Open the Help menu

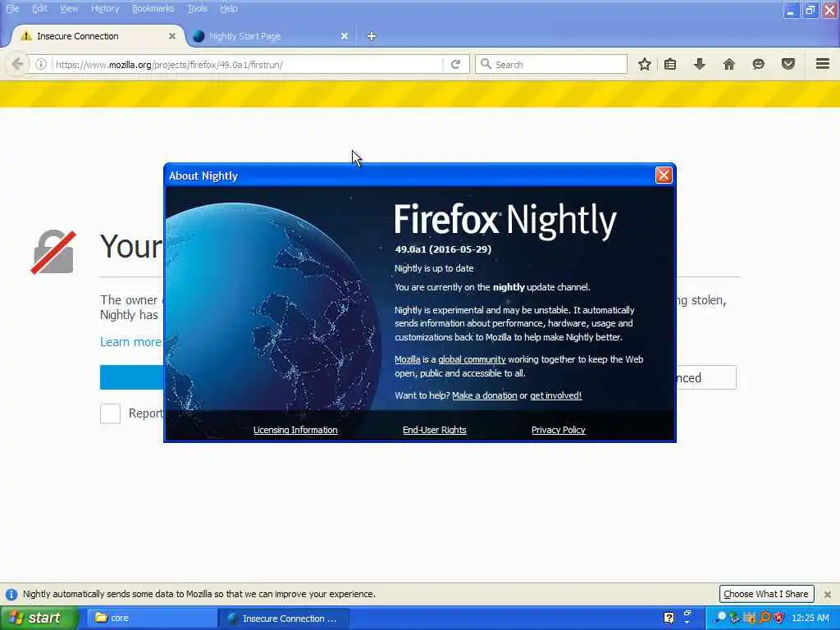pos(229,8)
